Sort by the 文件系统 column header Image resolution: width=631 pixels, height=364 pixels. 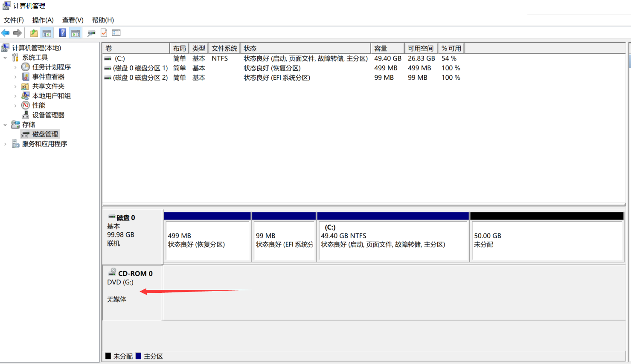coord(224,48)
